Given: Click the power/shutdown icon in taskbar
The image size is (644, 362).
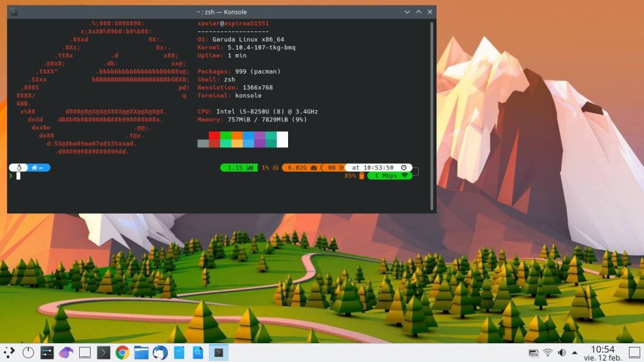Looking at the screenshot, I should 28,353.
